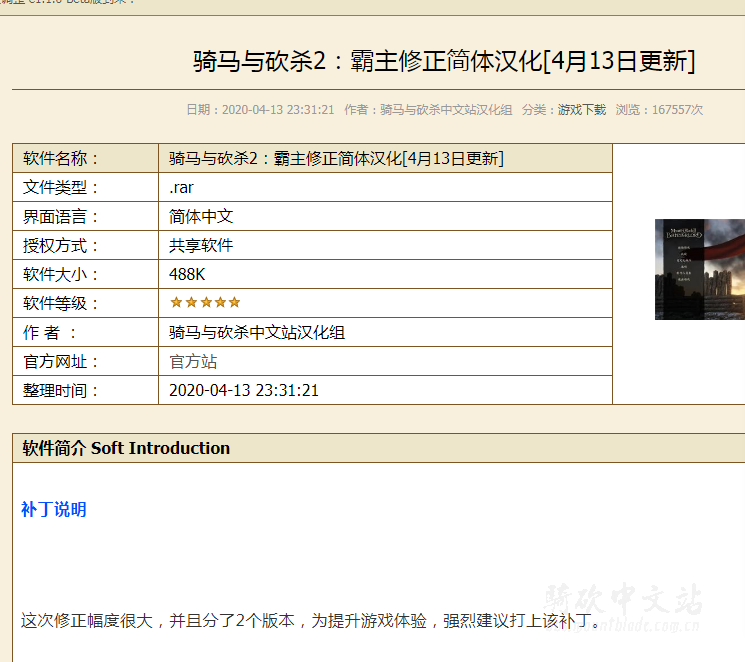Viewport: 745px width, 662px height.
Task: Click the paragraph starting 这次修正幅度很大
Action: 310,621
